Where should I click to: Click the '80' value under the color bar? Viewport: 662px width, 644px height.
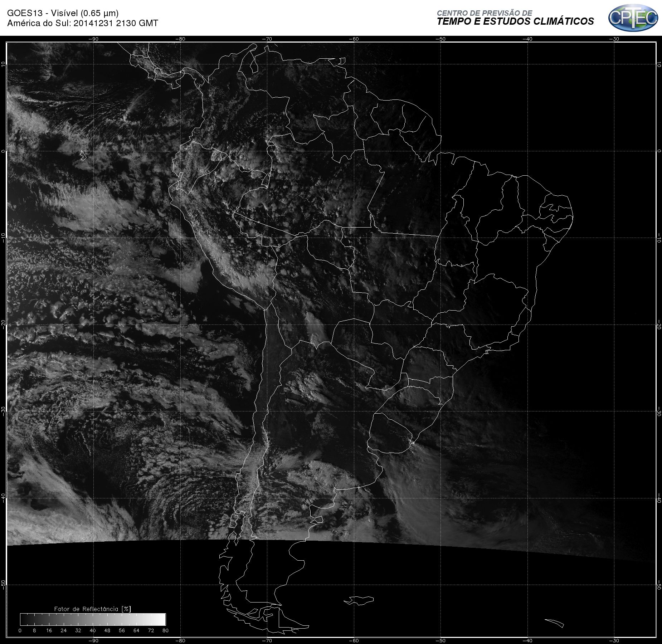[x=165, y=630]
